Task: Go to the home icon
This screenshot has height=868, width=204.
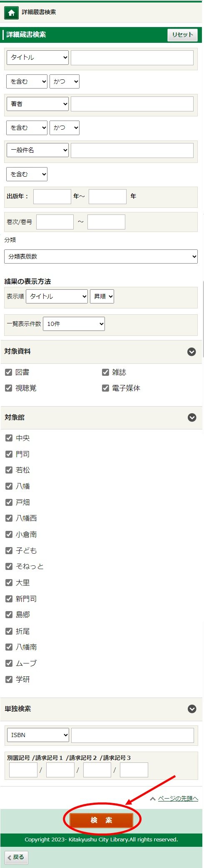Action: pyautogui.click(x=11, y=13)
